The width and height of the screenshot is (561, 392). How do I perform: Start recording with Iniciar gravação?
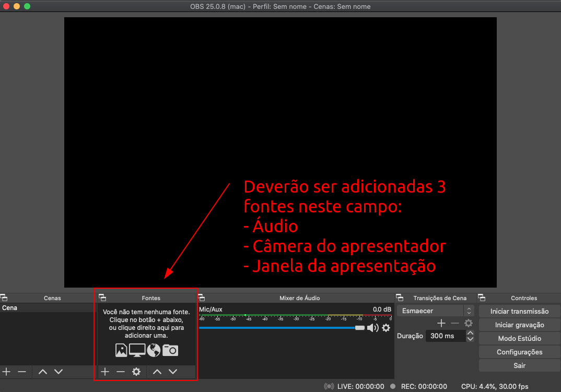[520, 325]
